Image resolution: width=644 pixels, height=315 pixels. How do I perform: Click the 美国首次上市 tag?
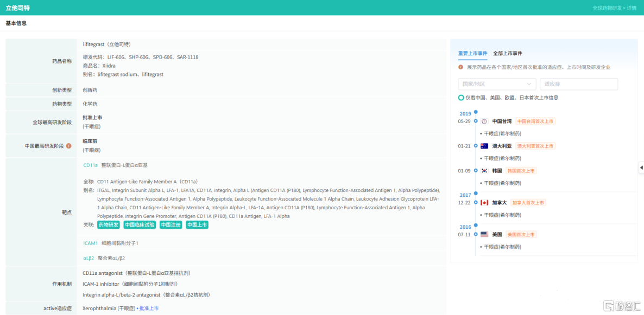coord(521,235)
